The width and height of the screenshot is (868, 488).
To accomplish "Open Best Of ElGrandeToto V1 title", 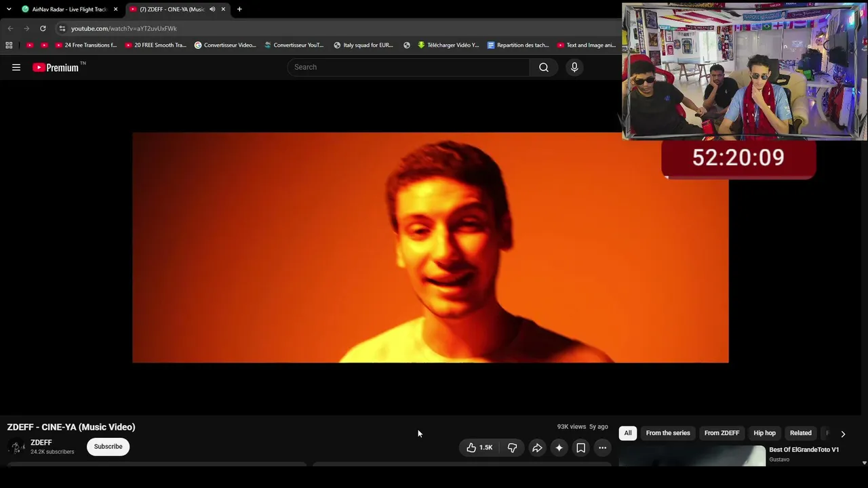I will [x=804, y=450].
